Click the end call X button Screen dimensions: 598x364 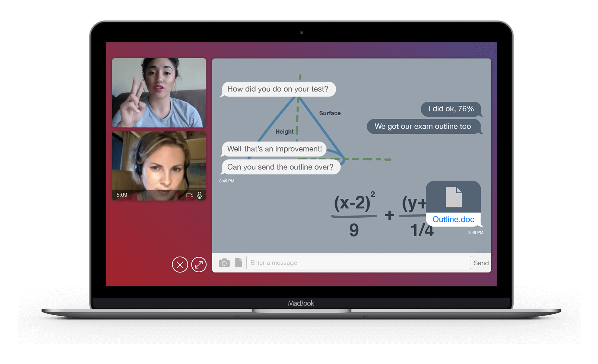180,265
